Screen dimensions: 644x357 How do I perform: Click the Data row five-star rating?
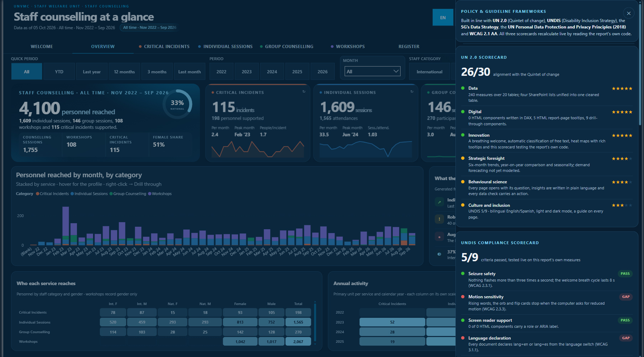(x=622, y=89)
